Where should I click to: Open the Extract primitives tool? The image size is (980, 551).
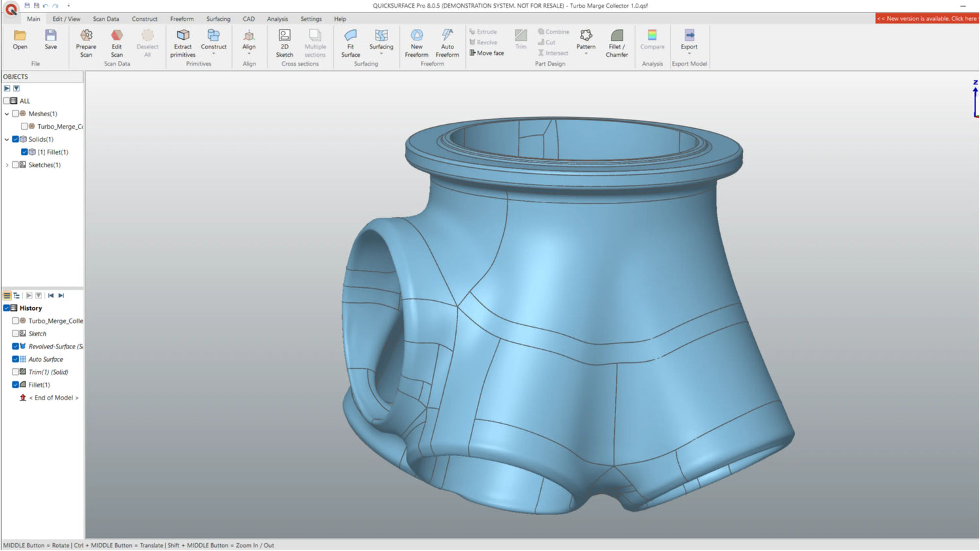point(183,36)
